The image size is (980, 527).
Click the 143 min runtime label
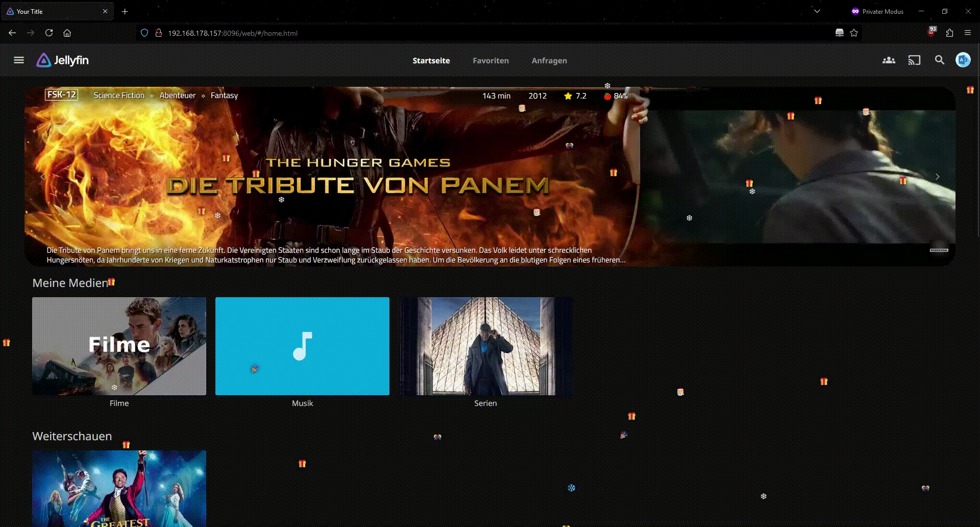pos(496,96)
